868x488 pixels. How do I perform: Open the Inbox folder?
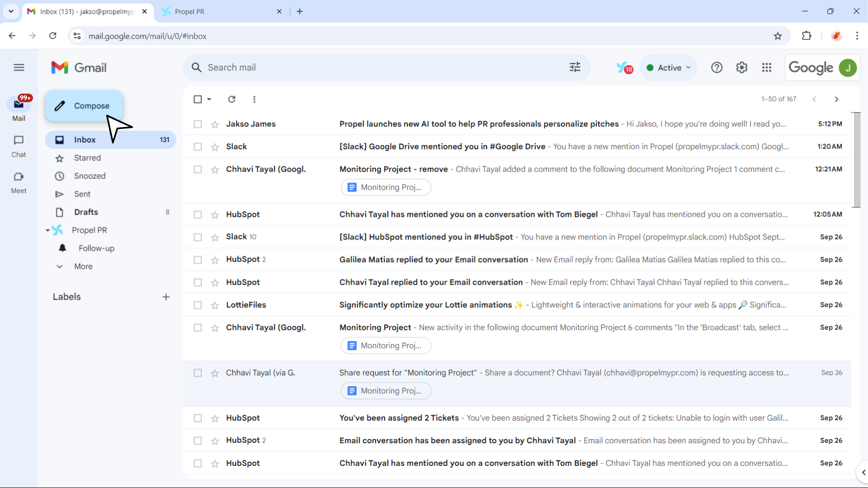[110, 140]
